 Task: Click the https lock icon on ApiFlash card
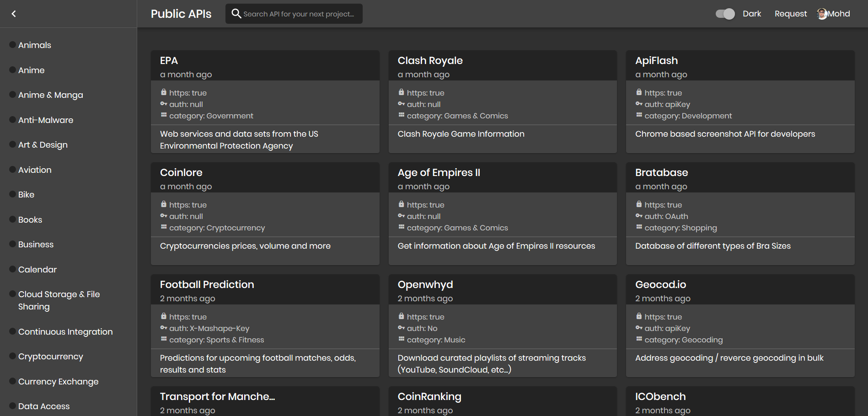639,92
